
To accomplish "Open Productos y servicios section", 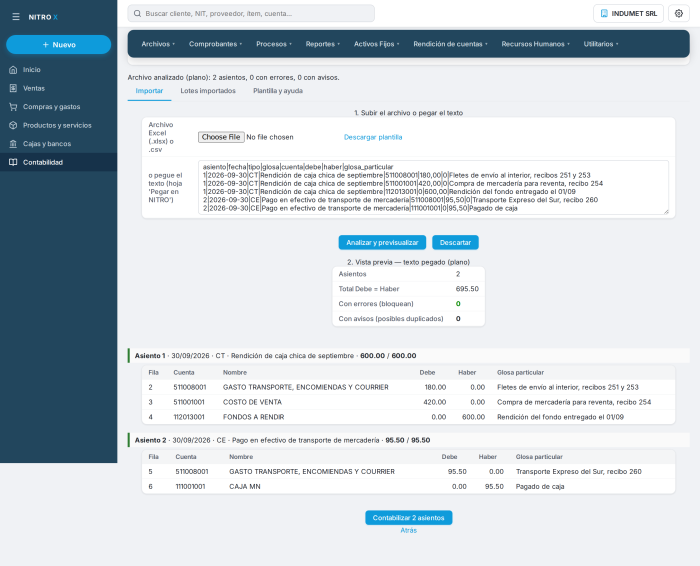I will tap(58, 125).
